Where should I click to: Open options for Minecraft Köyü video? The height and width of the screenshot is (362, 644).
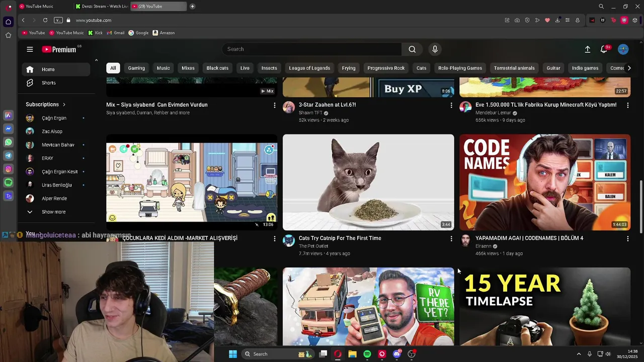click(x=627, y=105)
